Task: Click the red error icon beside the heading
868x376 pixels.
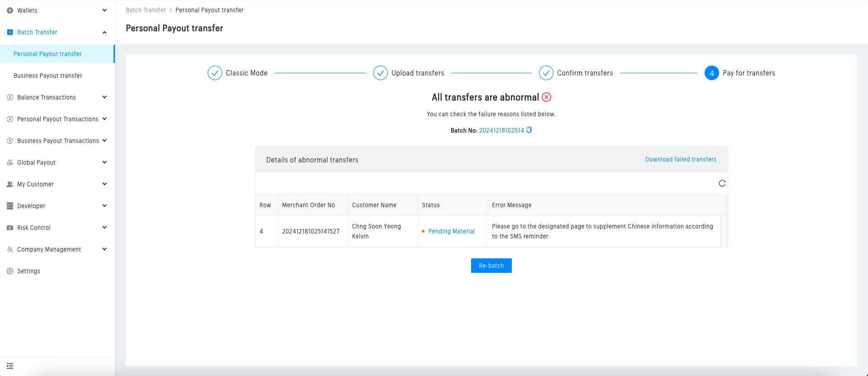Action: 547,97
